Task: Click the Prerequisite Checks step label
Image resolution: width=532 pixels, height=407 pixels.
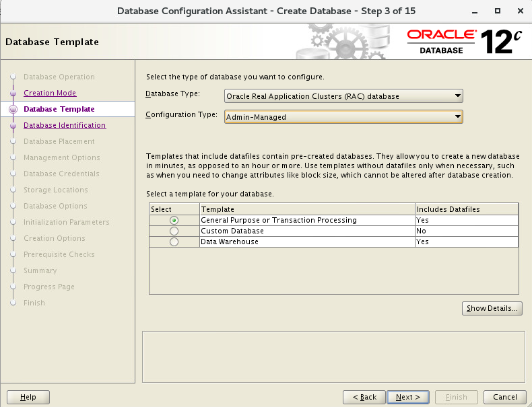Action: (x=59, y=254)
